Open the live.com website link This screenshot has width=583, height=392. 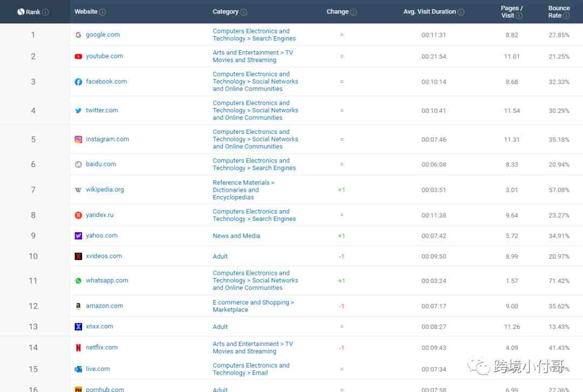(x=98, y=369)
